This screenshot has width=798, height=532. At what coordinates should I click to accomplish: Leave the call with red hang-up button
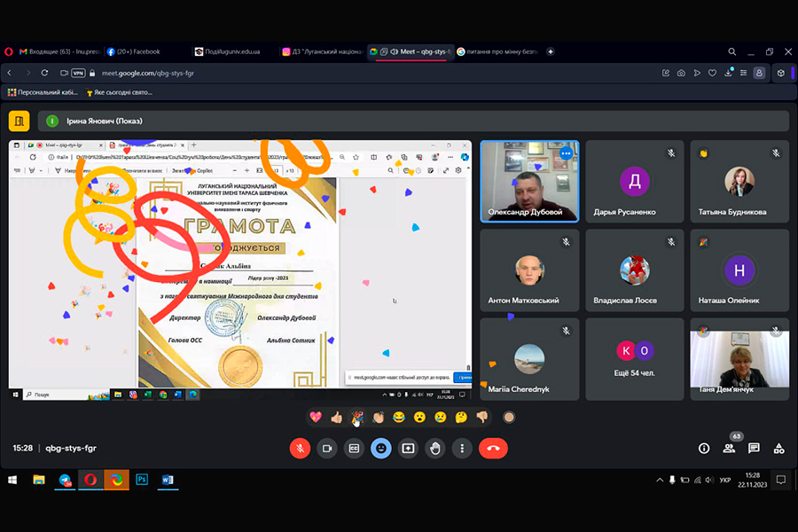pyautogui.click(x=493, y=449)
